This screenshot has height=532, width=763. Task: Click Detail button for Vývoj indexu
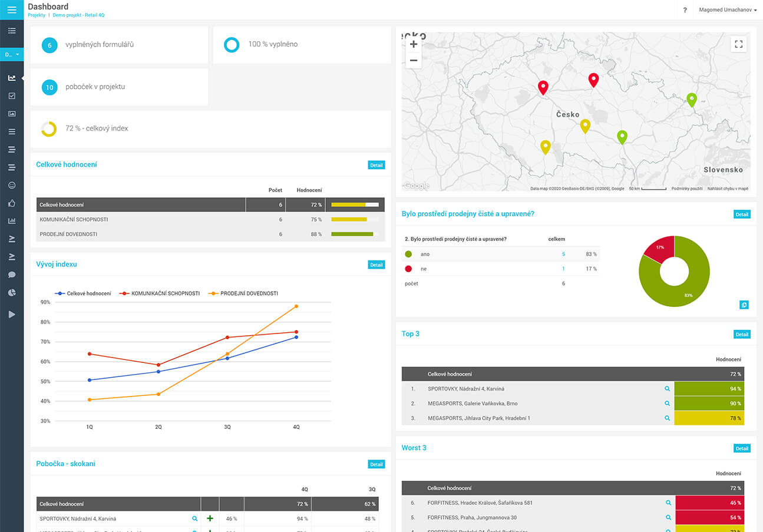[x=376, y=265]
